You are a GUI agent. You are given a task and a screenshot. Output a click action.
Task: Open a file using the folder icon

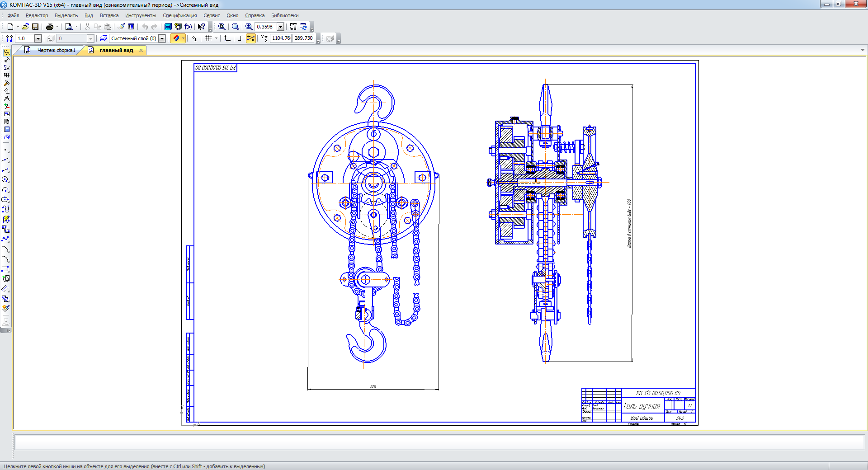click(25, 27)
